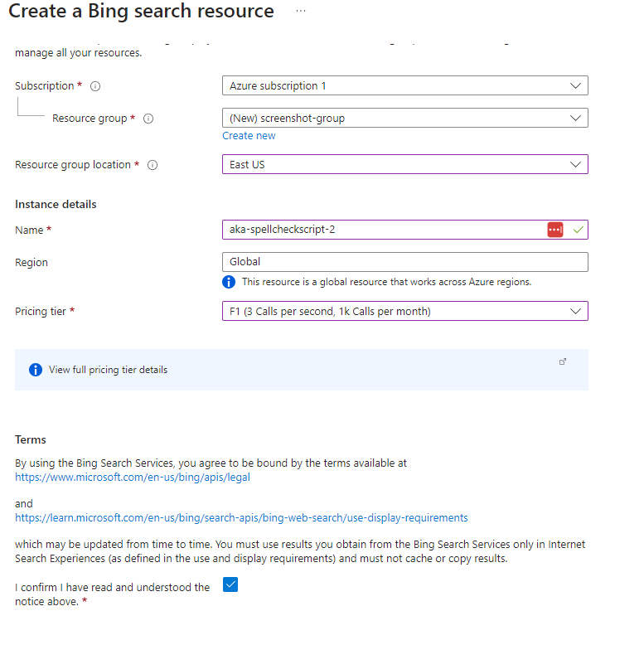This screenshot has width=644, height=645.
Task: Open the use-display-requirements link
Action: [x=241, y=518]
